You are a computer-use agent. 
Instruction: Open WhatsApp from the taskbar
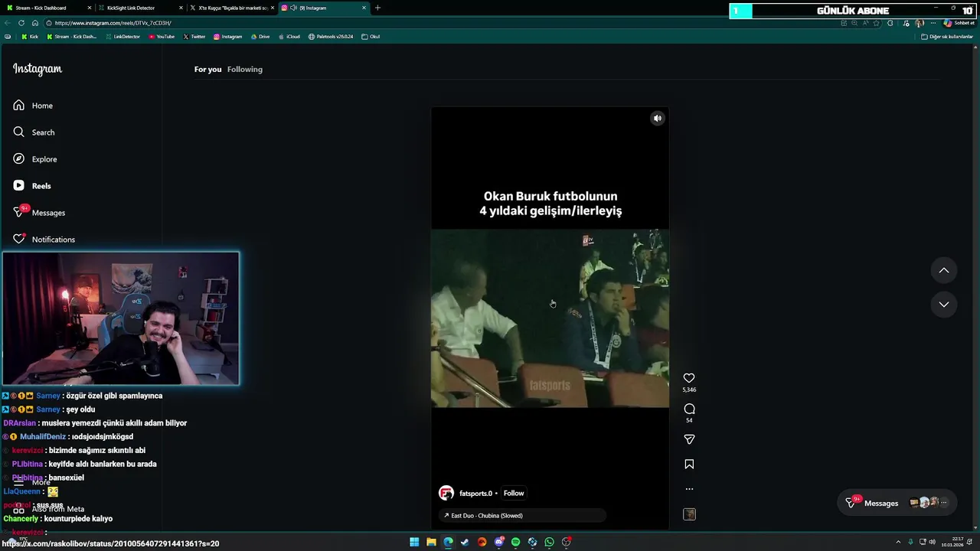549,542
